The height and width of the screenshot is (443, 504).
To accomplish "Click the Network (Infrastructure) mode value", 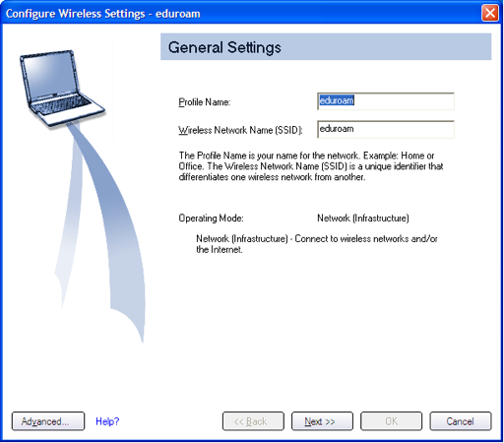I will [x=363, y=219].
